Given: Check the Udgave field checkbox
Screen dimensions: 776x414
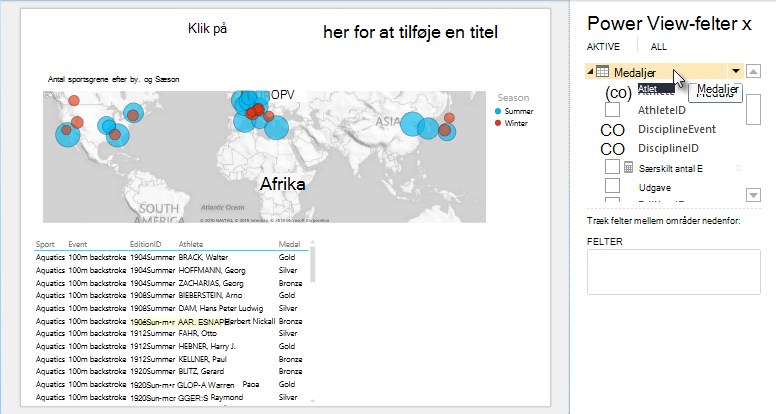Looking at the screenshot, I should click(612, 186).
